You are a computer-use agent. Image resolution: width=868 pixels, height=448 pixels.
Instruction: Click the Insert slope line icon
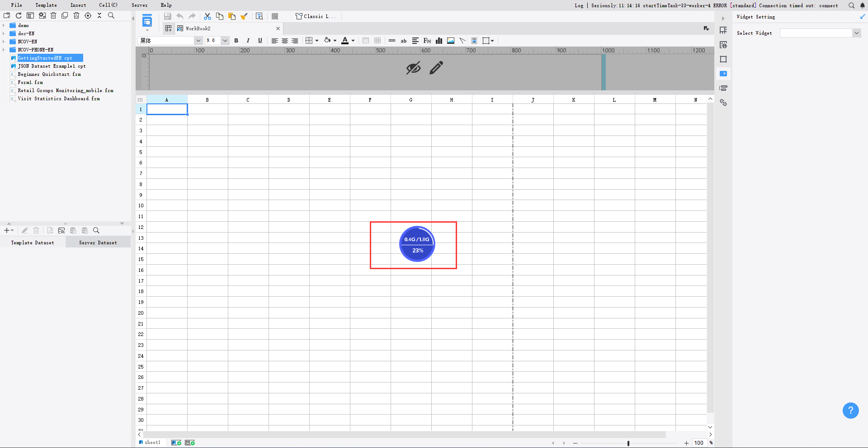coord(462,41)
